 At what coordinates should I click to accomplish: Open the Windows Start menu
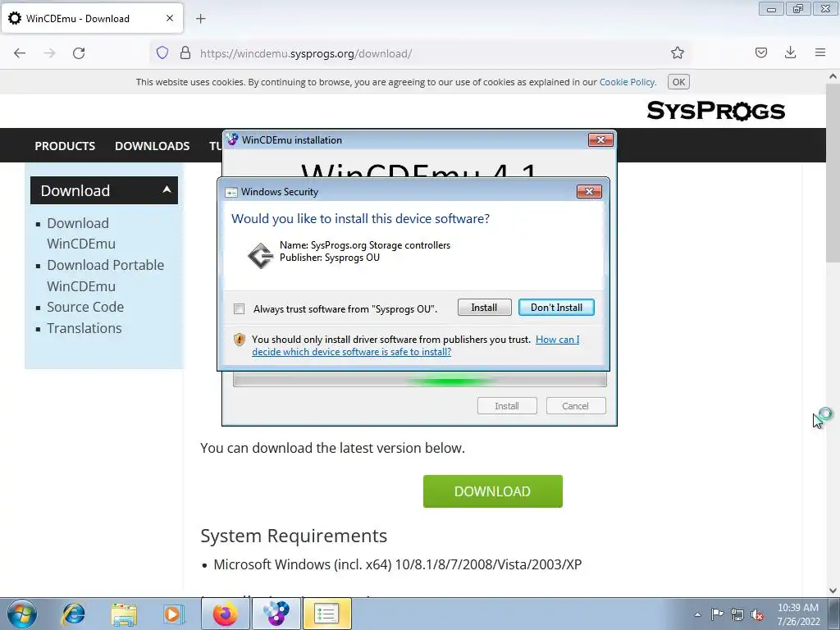(22, 614)
